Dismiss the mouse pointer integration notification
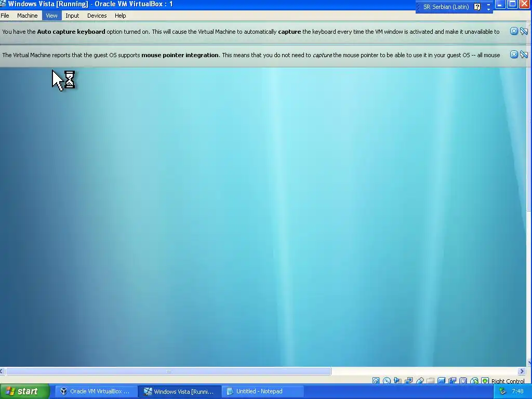 (x=514, y=54)
